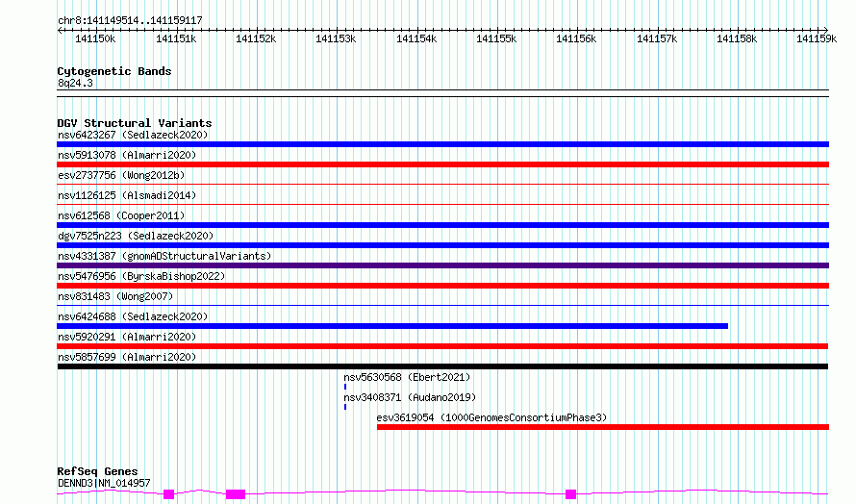Click the 141154k ruler tick label
This screenshot has width=856, height=504.
(416, 38)
